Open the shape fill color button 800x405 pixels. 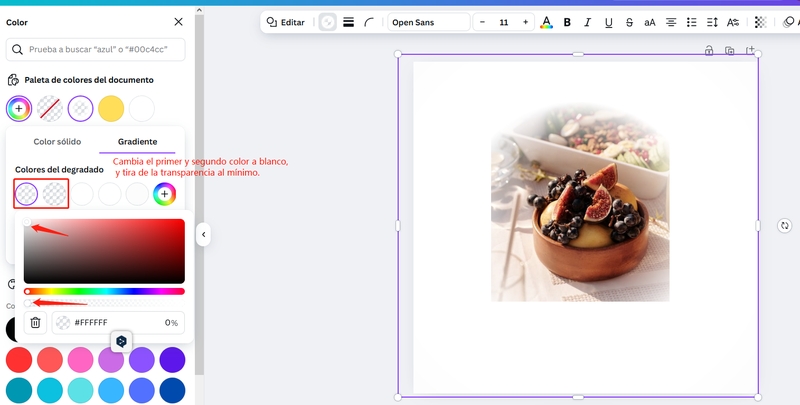coord(328,22)
